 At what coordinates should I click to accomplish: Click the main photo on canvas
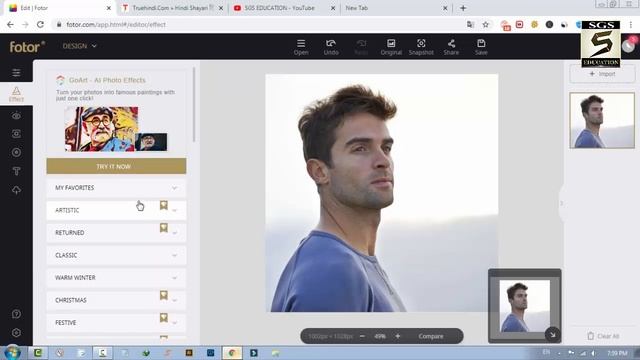pos(382,193)
